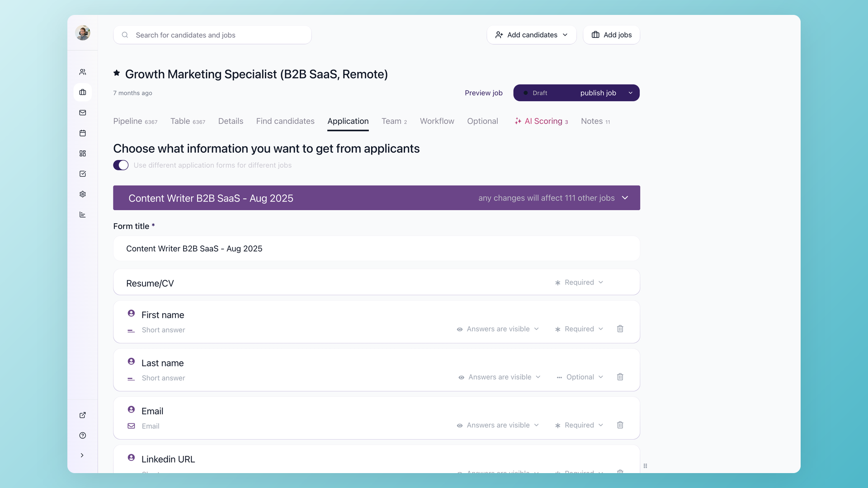Change Email Required dropdown
Image resolution: width=868 pixels, height=488 pixels.
point(579,425)
